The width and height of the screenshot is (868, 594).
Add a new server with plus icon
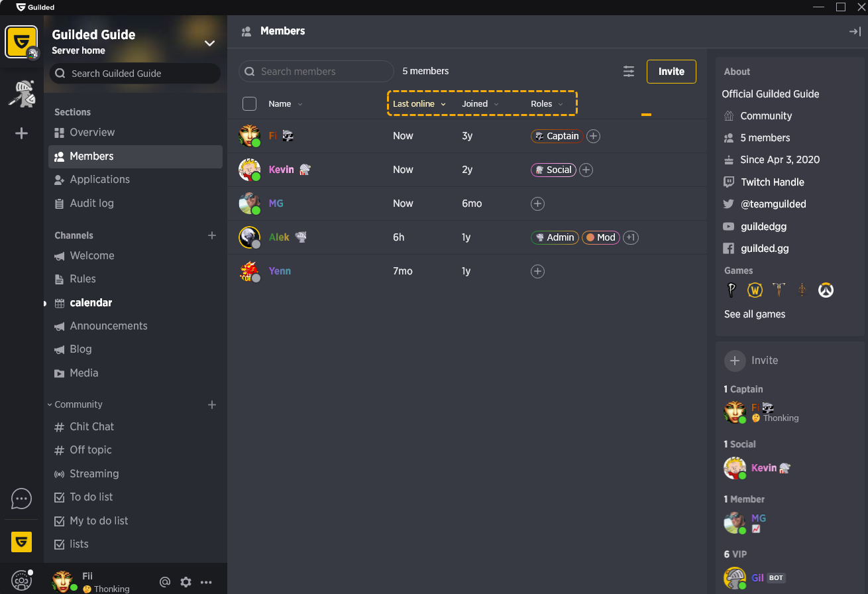click(x=21, y=133)
